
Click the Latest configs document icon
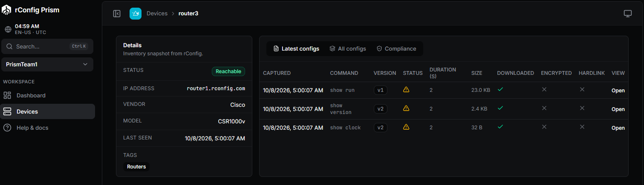coord(276,48)
